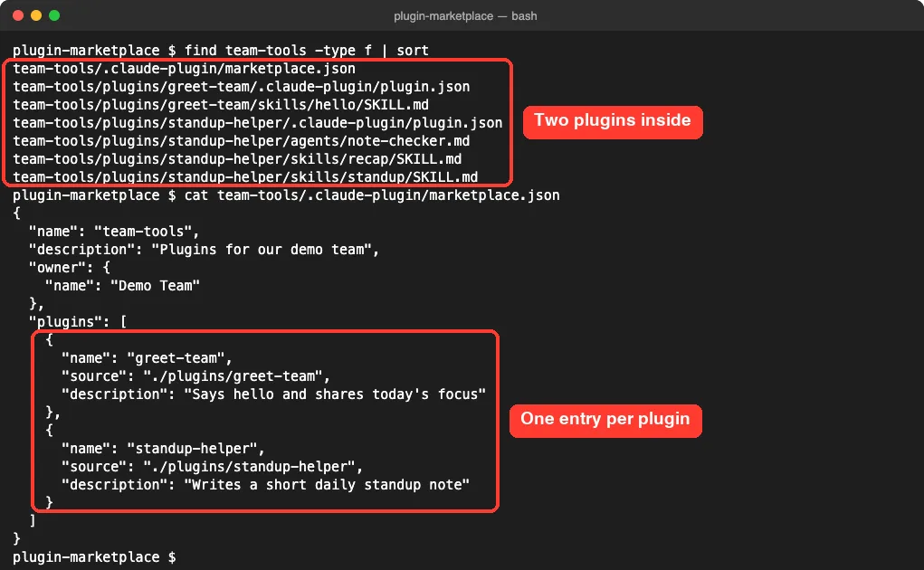Click the '"name": "team-tools"' JSON line

coord(114,232)
